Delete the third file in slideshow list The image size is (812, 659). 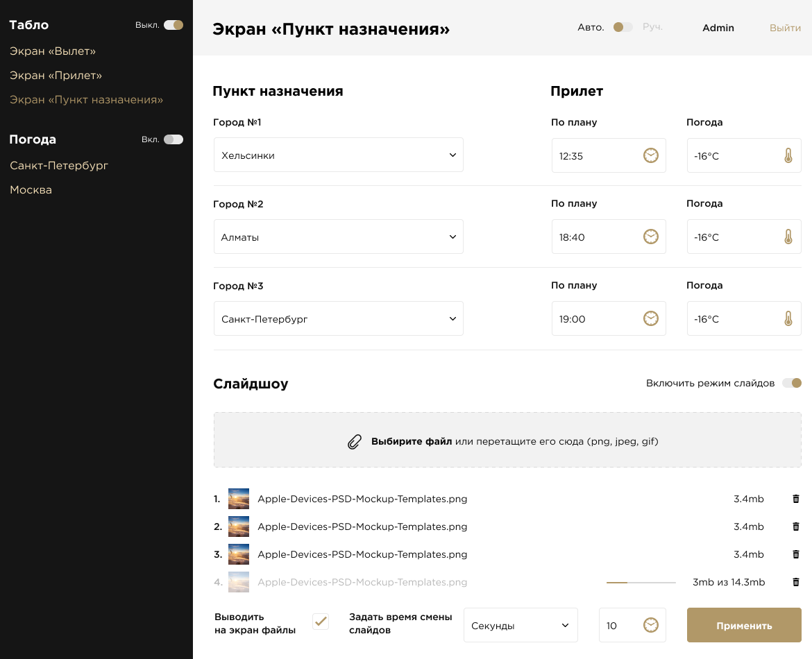click(796, 554)
